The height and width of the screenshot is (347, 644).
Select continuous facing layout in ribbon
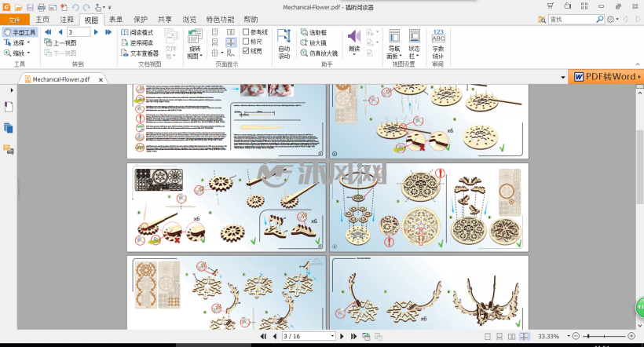tap(231, 42)
